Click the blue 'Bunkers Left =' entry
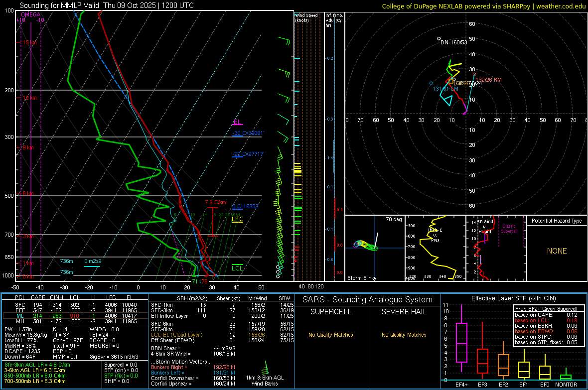Screen dimensions: 588x390 pyautogui.click(x=193, y=373)
